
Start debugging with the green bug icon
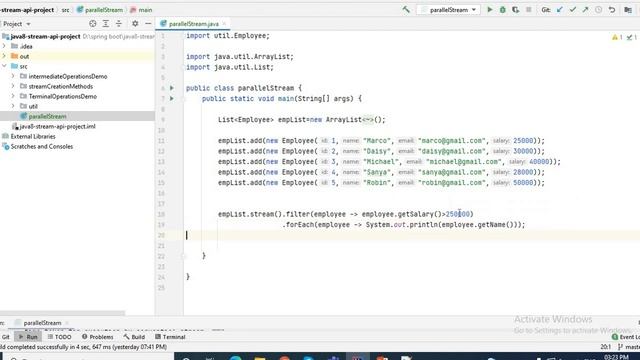coord(502,9)
